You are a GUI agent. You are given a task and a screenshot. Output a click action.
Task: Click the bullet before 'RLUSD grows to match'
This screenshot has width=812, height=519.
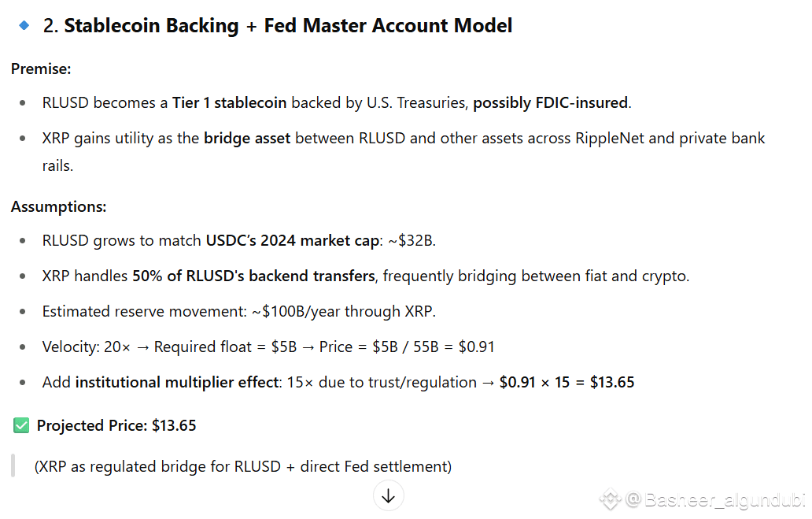point(25,241)
